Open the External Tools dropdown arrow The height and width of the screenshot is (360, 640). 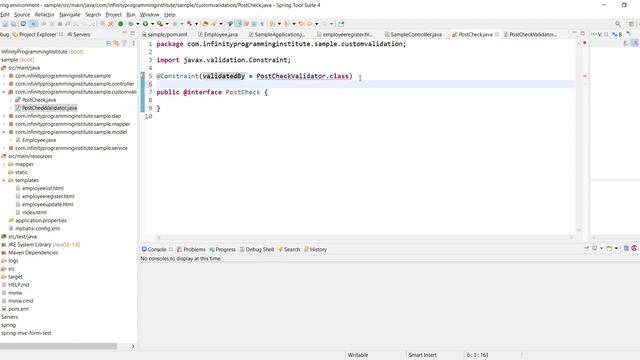click(x=167, y=24)
